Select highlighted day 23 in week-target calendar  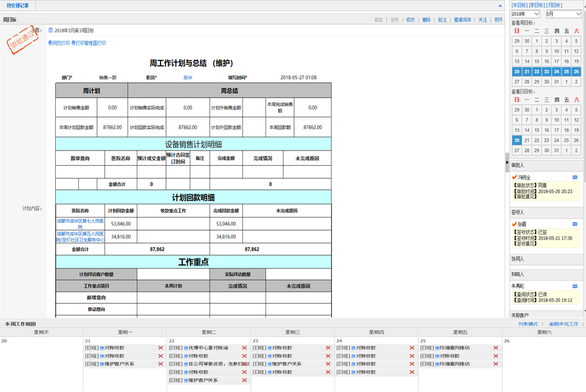coord(546,72)
